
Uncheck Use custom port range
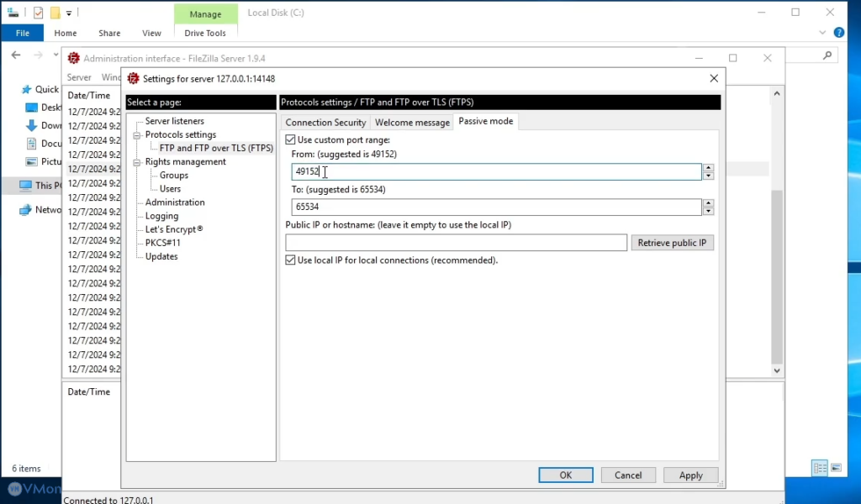tap(291, 139)
